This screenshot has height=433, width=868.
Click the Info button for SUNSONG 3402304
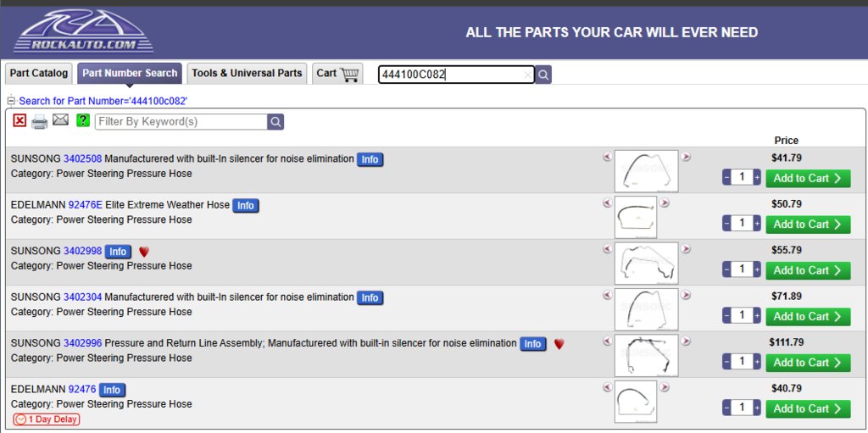point(370,298)
